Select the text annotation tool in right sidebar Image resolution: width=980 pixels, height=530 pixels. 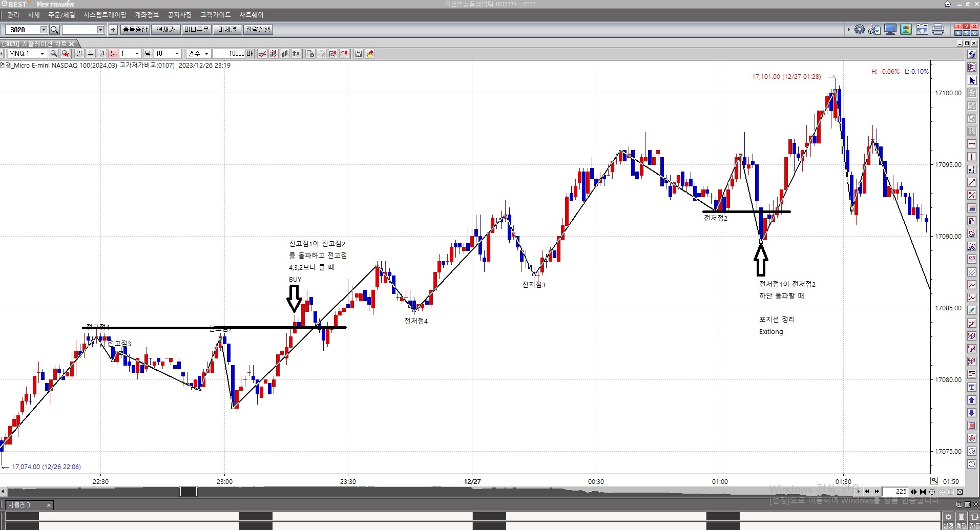[971, 387]
